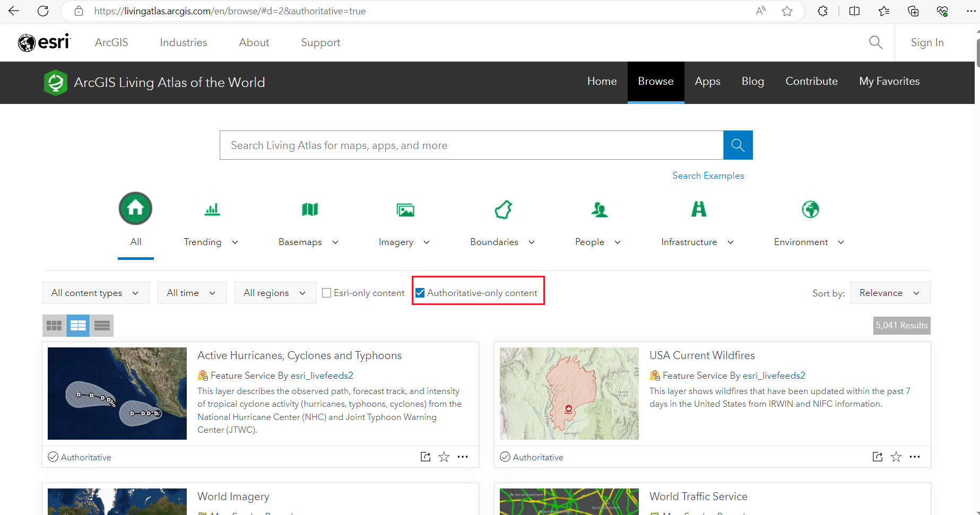Open more options for USA Current Wildfires card

(x=915, y=457)
